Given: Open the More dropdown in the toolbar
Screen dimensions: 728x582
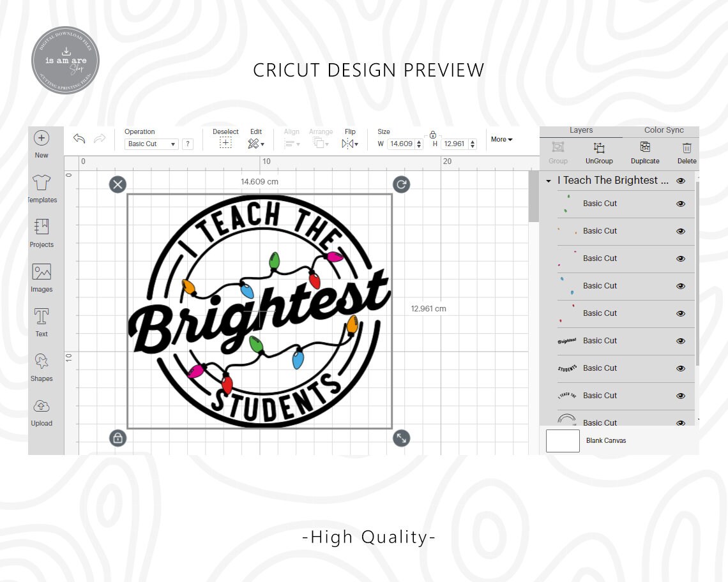Looking at the screenshot, I should click(x=502, y=139).
